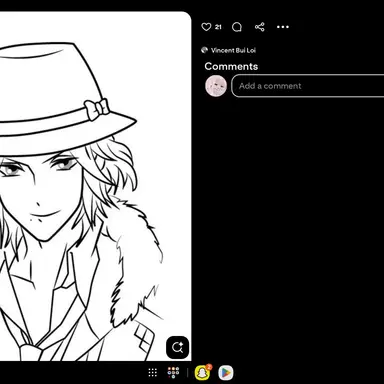This screenshot has height=384, width=384.
Task: Click the Comments heading
Action: [231, 66]
